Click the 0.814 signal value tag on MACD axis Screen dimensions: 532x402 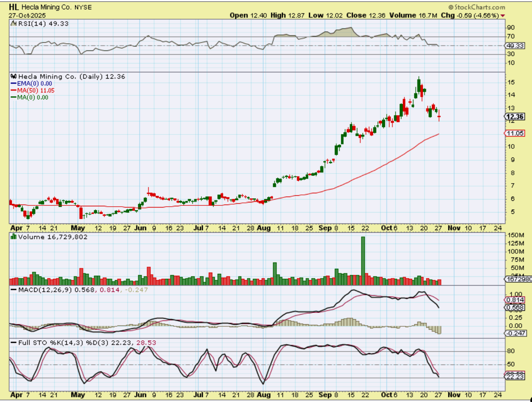click(x=515, y=300)
